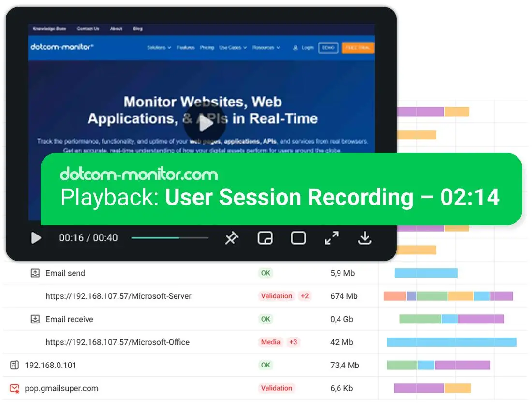Activate theater mode in the player

click(x=298, y=238)
